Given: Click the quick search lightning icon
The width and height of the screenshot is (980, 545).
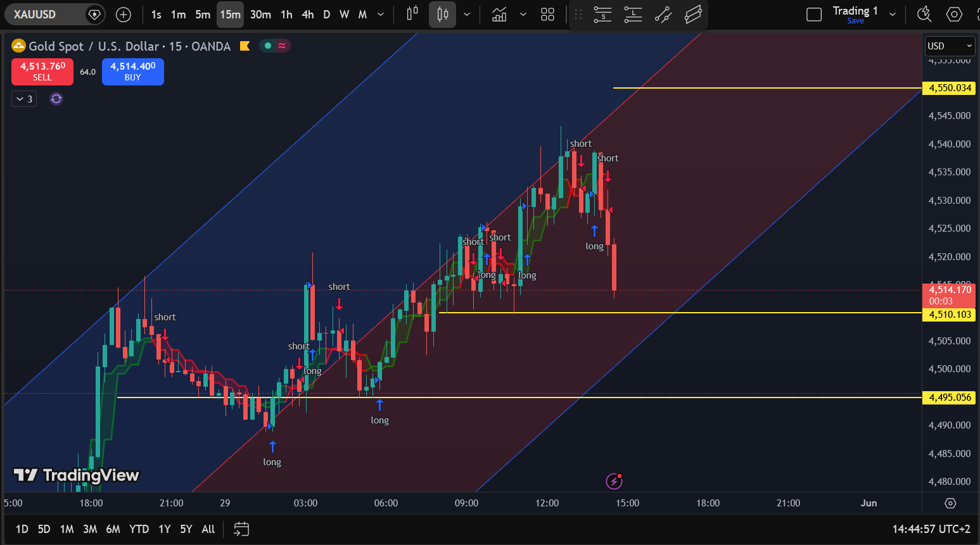Looking at the screenshot, I should [924, 14].
